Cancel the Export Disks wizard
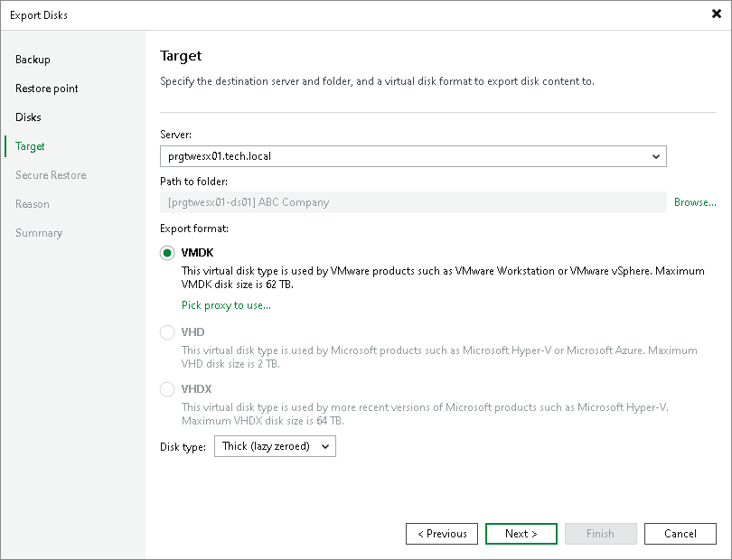This screenshot has height=560, width=732. tap(680, 534)
